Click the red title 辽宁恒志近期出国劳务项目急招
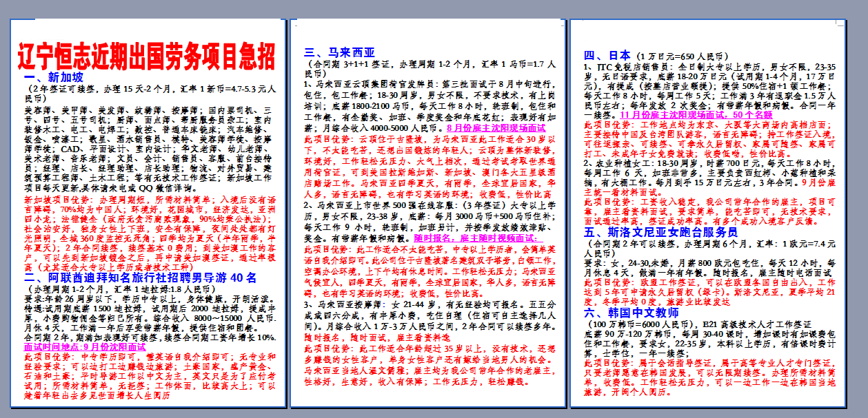The height and width of the screenshot is (418, 868). (145, 56)
